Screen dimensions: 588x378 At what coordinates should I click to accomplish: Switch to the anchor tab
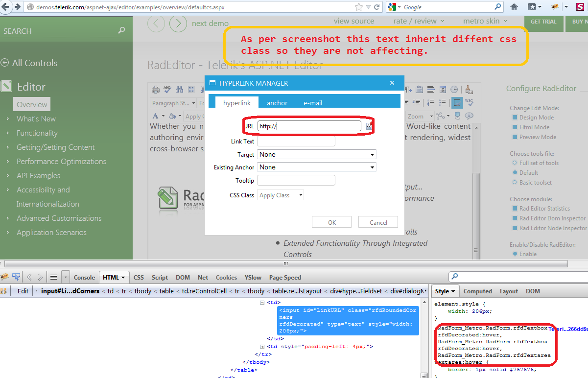(x=277, y=103)
